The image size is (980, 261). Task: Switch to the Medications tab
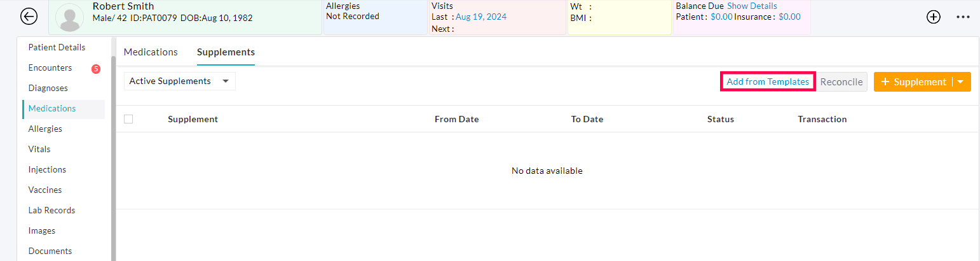pyautogui.click(x=151, y=52)
